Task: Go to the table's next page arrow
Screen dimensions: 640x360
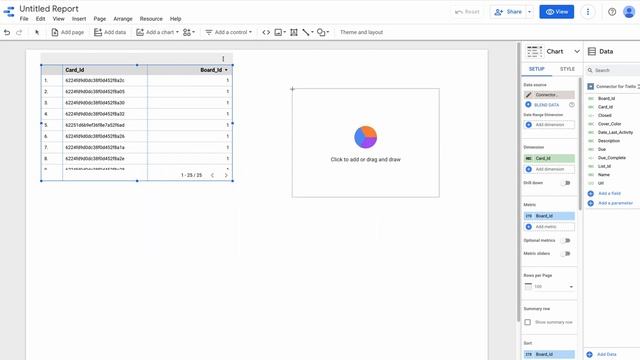Action: [226, 175]
